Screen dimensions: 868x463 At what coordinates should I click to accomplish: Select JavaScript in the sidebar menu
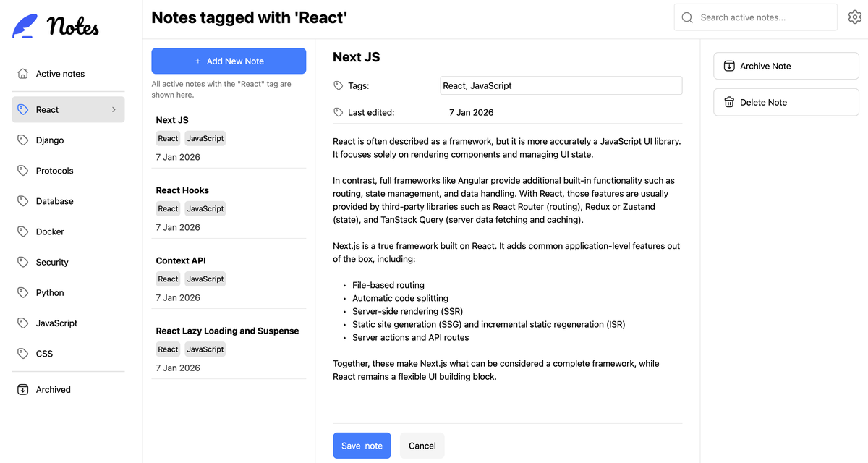click(x=58, y=323)
